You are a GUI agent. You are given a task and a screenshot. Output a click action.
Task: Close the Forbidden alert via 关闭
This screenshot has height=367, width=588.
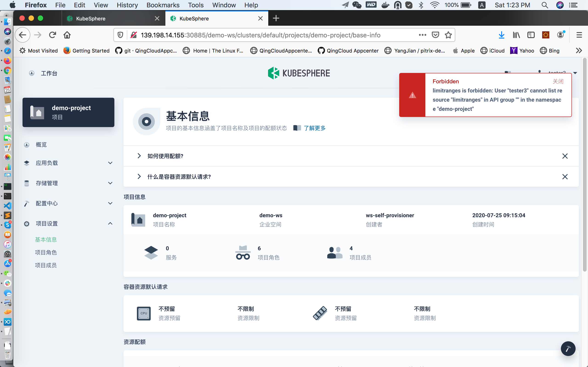click(x=558, y=81)
